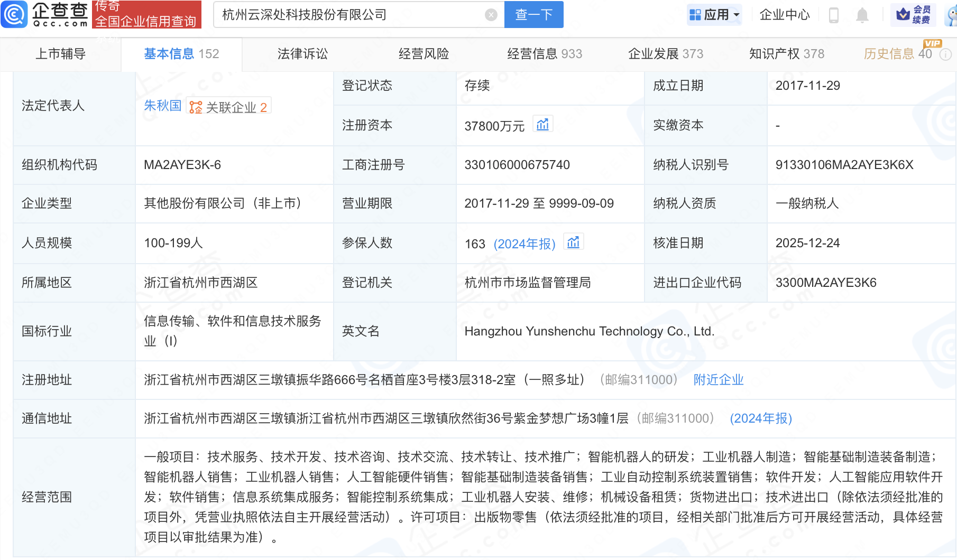View insured headcount chart icon
Screen dimensions: 957x560
pos(573,242)
